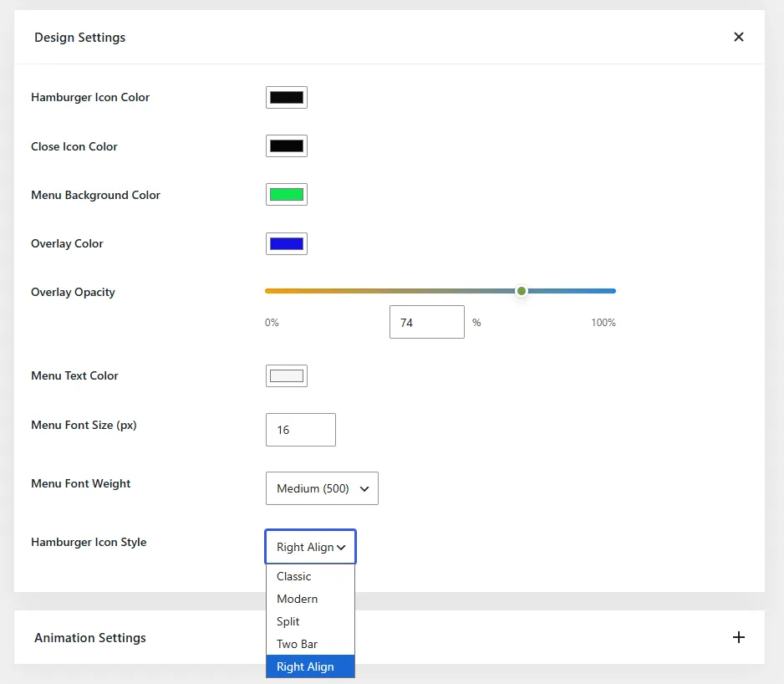The image size is (784, 684).
Task: Focus the Overlay Opacity percentage field
Action: pyautogui.click(x=427, y=322)
